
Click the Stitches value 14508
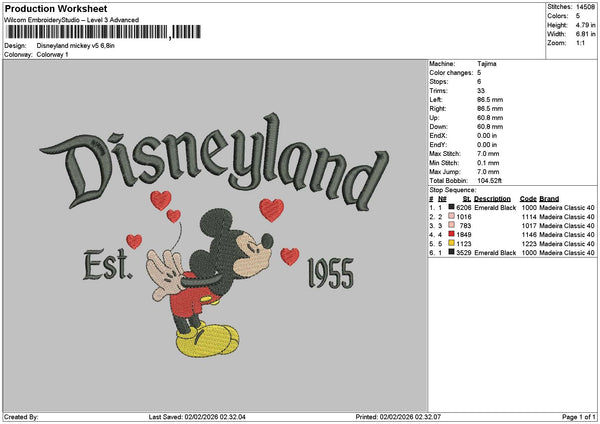point(585,6)
